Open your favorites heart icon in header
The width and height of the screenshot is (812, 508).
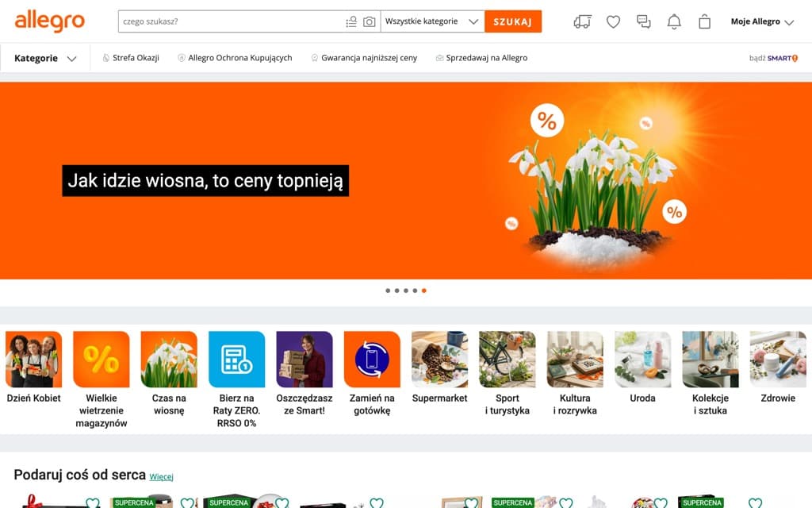613,21
